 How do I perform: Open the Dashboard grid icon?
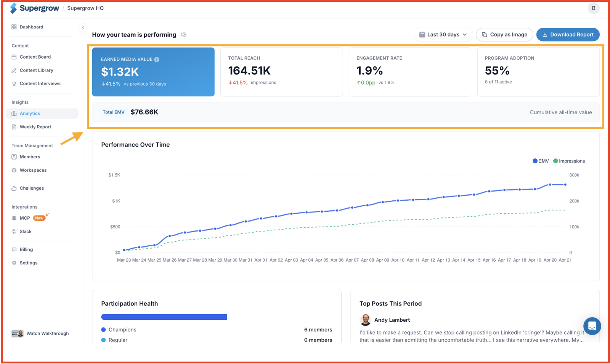pyautogui.click(x=14, y=27)
